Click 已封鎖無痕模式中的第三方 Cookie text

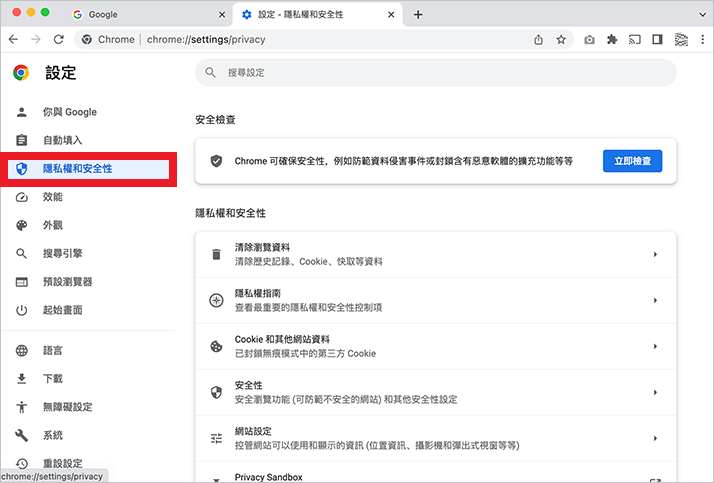305,354
